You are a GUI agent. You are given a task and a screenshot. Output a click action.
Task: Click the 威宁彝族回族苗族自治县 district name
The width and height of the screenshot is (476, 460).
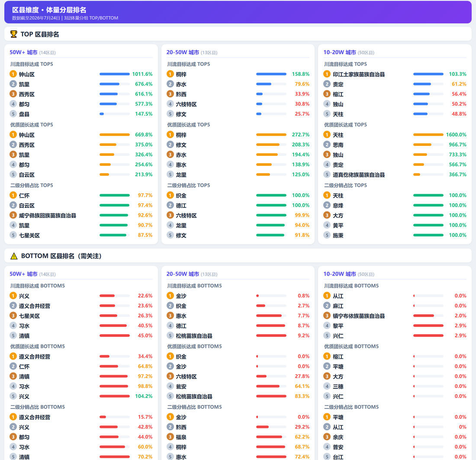[x=48, y=215]
